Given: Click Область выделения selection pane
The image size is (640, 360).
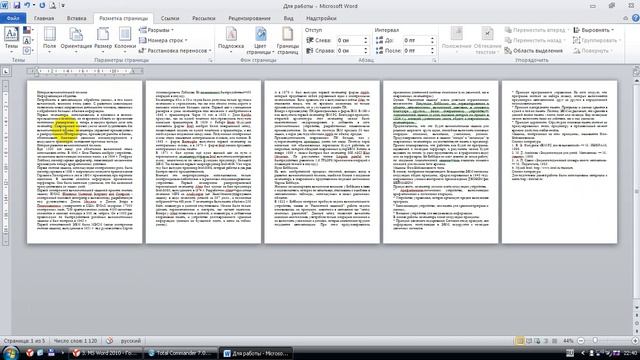Looking at the screenshot, I should coord(533,51).
